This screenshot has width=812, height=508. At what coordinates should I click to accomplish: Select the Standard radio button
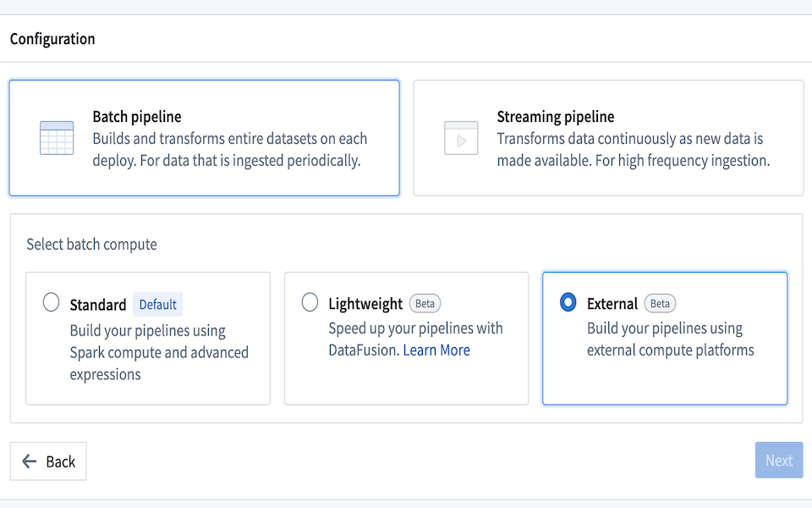(51, 301)
